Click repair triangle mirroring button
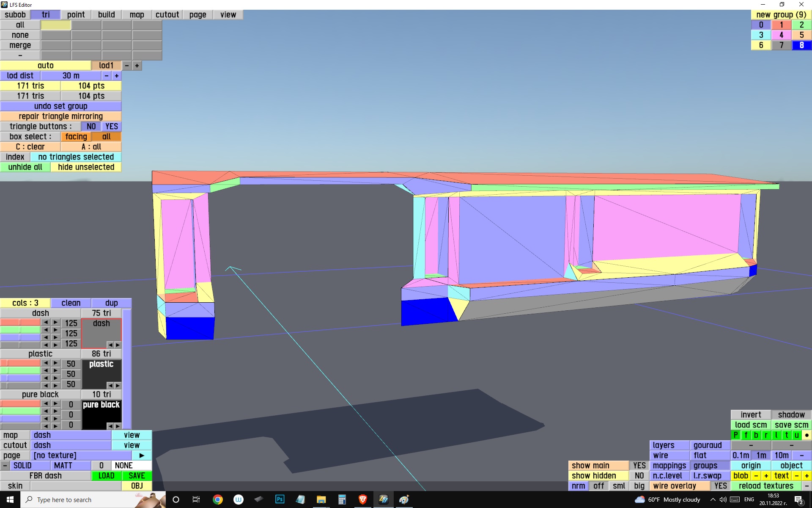812x508 pixels. [60, 116]
